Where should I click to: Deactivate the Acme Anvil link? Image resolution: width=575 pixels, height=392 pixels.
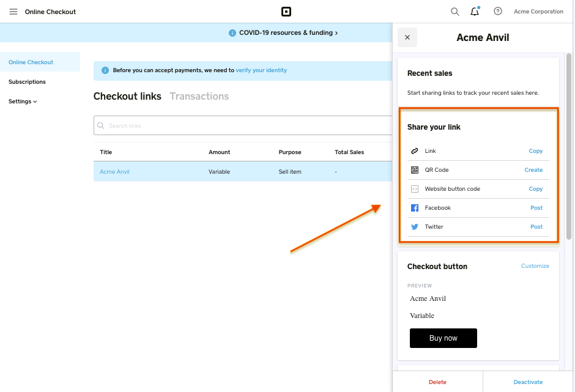(528, 382)
